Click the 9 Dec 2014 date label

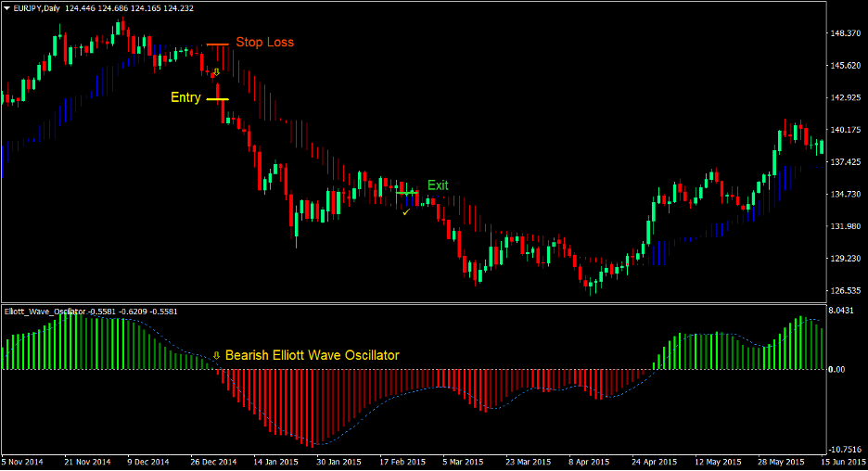pos(148,462)
